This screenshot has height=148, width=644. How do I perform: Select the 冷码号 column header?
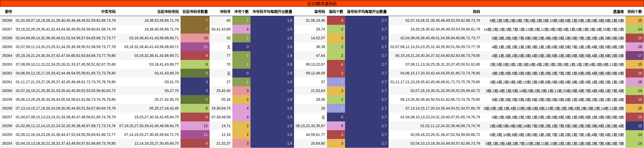coord(225,12)
